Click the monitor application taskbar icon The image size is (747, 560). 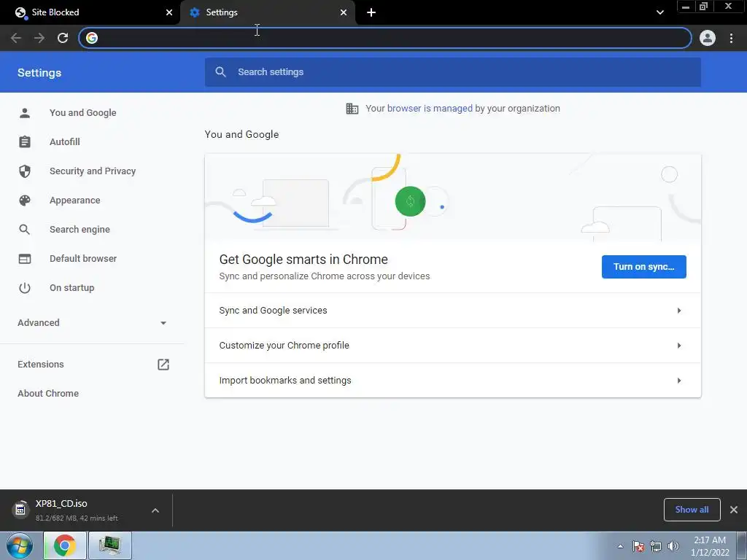pyautogui.click(x=110, y=545)
